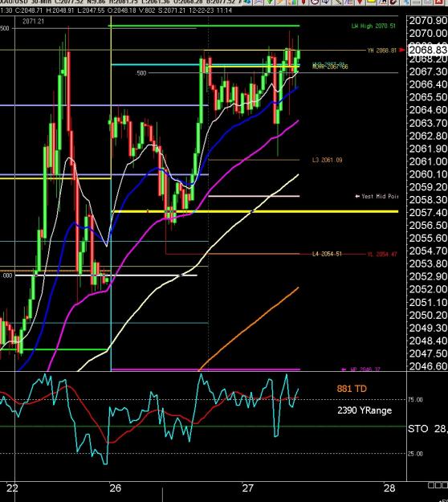Select the 2065.50 price axis label
The height and width of the screenshot is (502, 448).
428,97
